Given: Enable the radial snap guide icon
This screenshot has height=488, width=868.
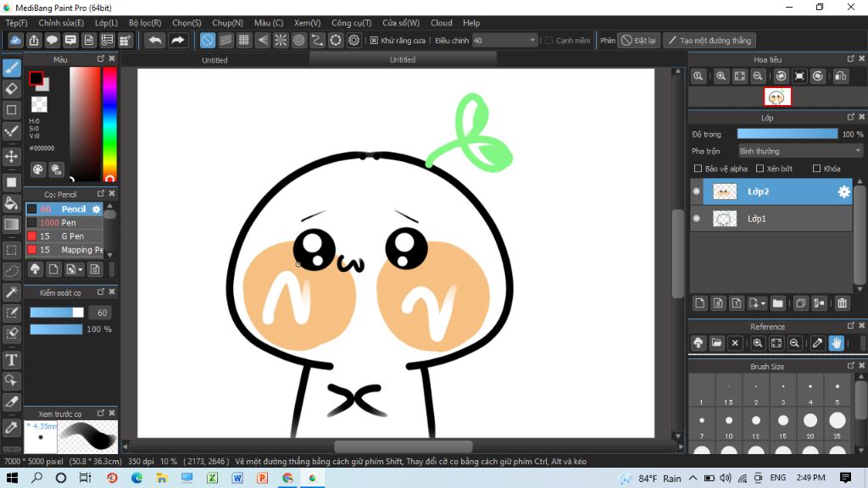Looking at the screenshot, I should 281,40.
